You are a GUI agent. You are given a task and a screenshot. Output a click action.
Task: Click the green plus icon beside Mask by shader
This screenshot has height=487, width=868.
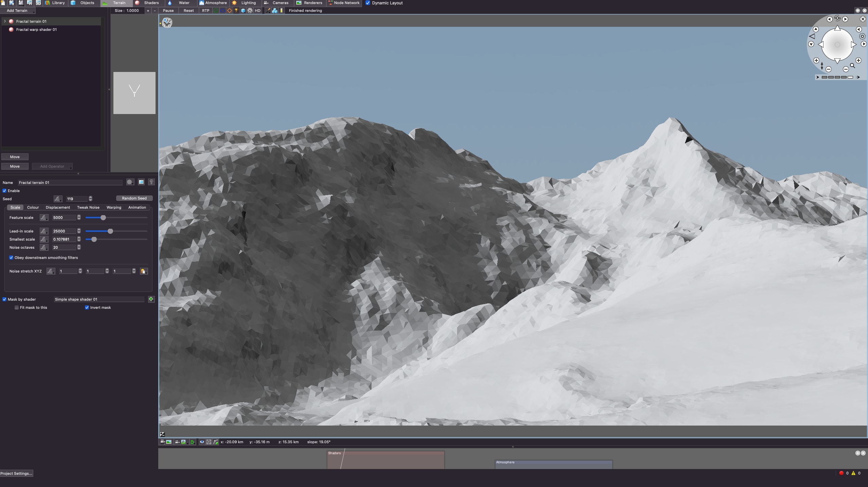(x=151, y=299)
